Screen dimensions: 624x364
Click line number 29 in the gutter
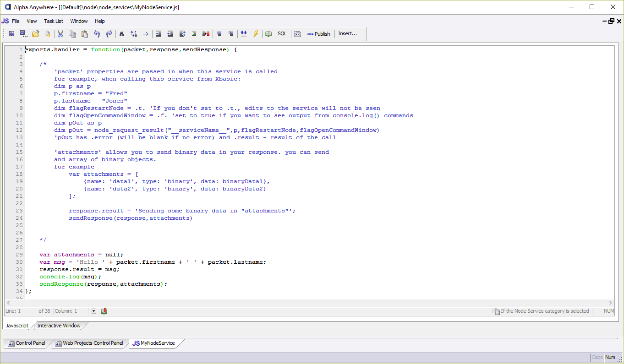pyautogui.click(x=19, y=255)
